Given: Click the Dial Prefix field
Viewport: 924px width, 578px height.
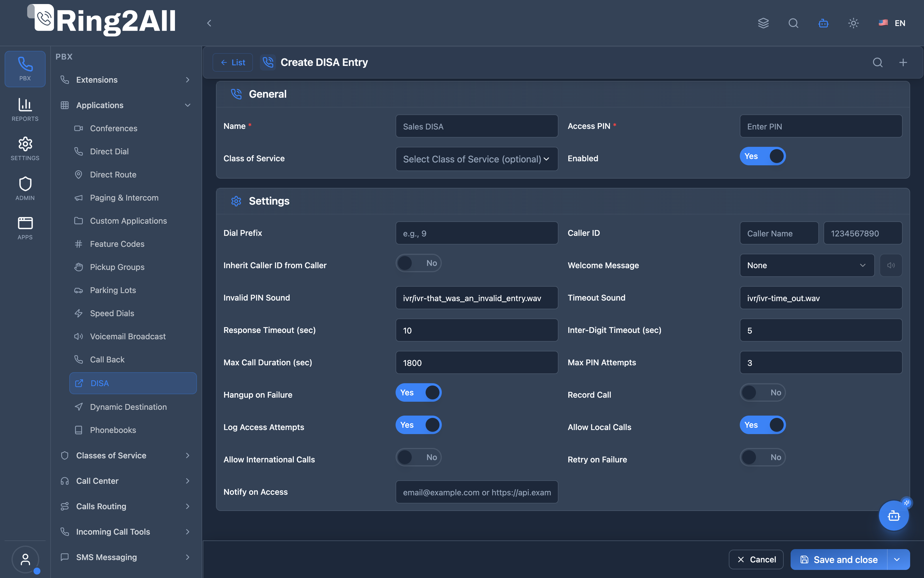Looking at the screenshot, I should [476, 233].
